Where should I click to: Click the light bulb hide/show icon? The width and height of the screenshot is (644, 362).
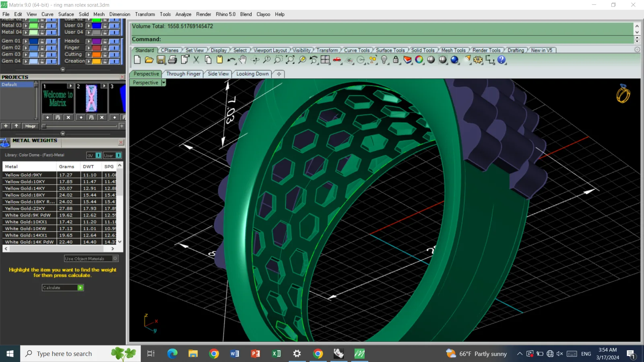click(384, 60)
